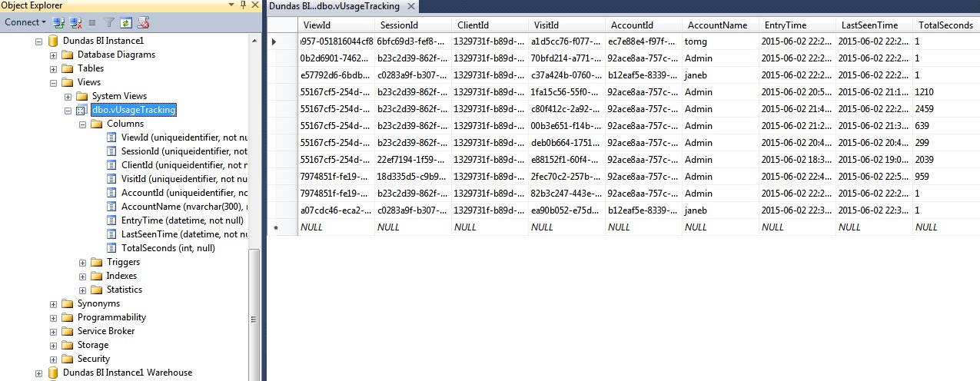Click the AccountName grid column header
980x381 pixels.
(720, 25)
